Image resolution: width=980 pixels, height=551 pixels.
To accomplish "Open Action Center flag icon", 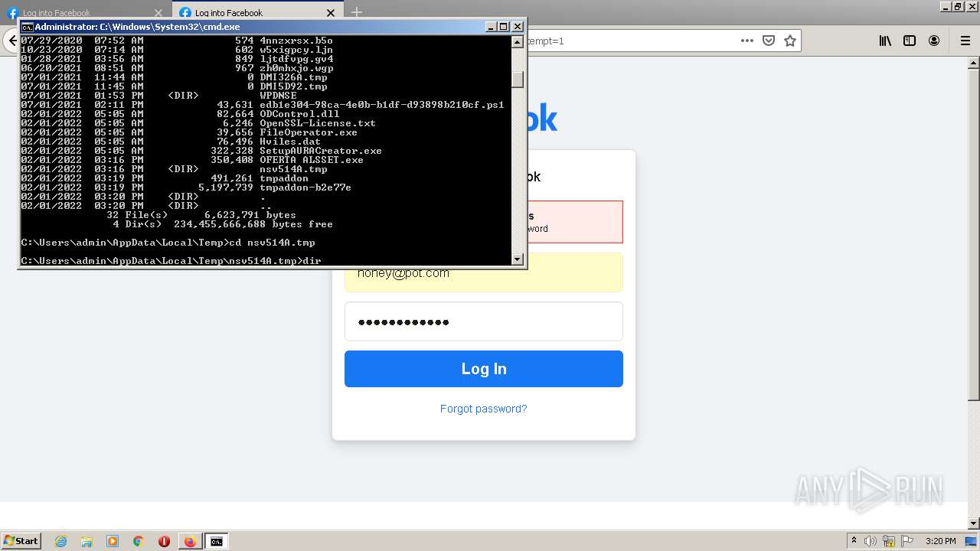I will pos(907,541).
